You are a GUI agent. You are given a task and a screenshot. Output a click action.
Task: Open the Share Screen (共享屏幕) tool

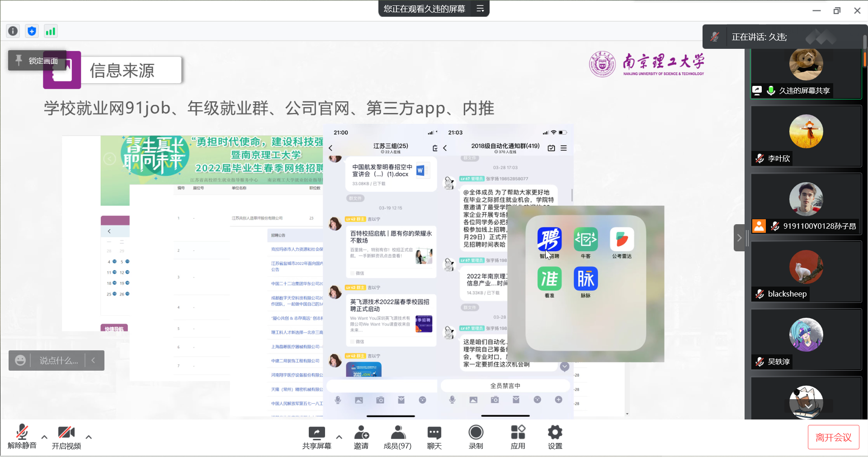coord(316,437)
